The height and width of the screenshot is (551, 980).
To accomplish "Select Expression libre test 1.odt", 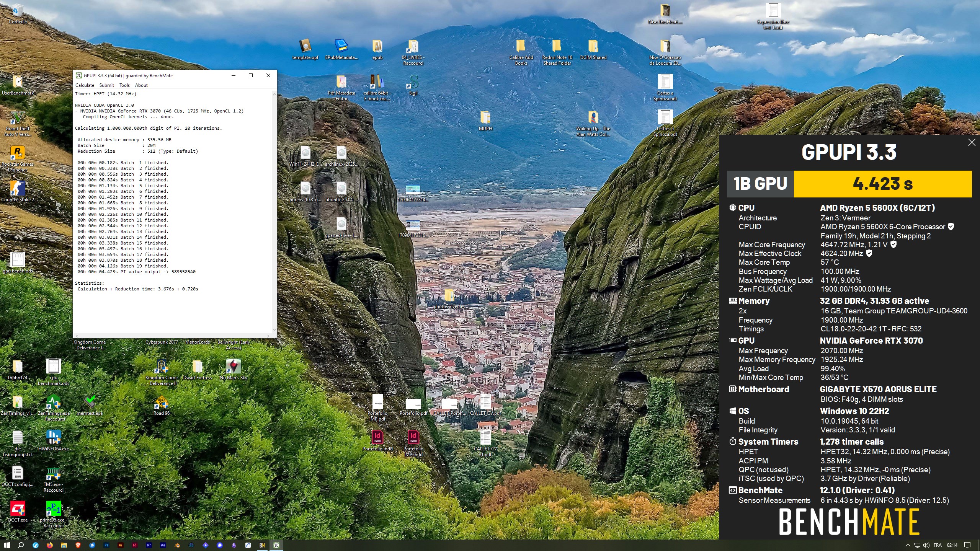I will (x=773, y=16).
